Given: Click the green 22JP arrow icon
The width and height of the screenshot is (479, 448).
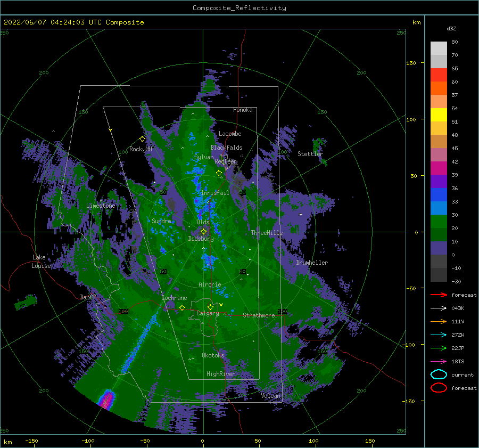Looking at the screenshot, I should [439, 348].
